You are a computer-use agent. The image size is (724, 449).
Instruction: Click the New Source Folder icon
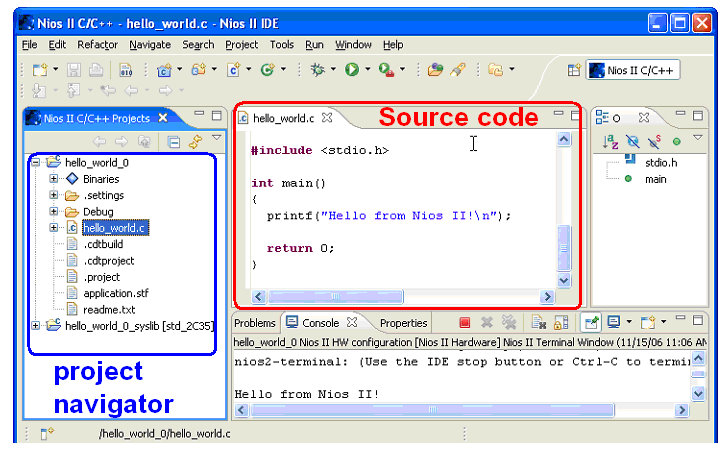coord(199,70)
